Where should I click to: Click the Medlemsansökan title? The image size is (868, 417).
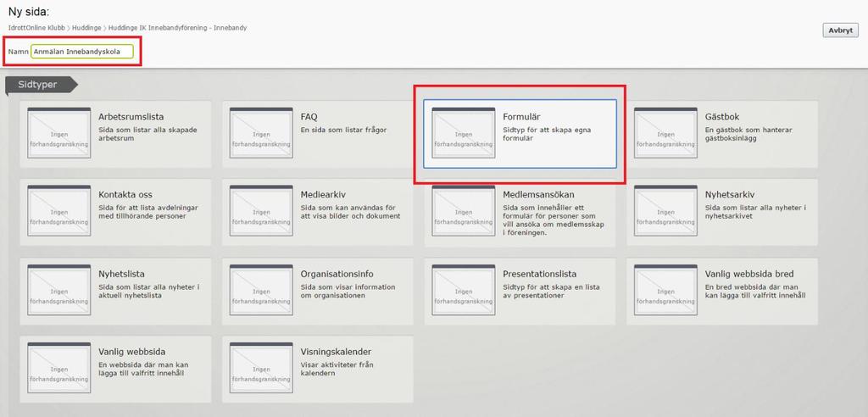point(538,195)
